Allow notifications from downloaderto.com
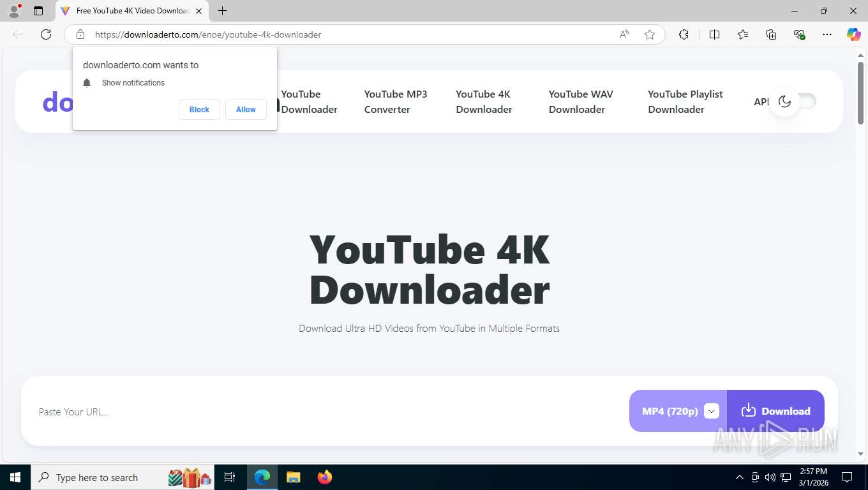This screenshot has width=868, height=490. (246, 110)
